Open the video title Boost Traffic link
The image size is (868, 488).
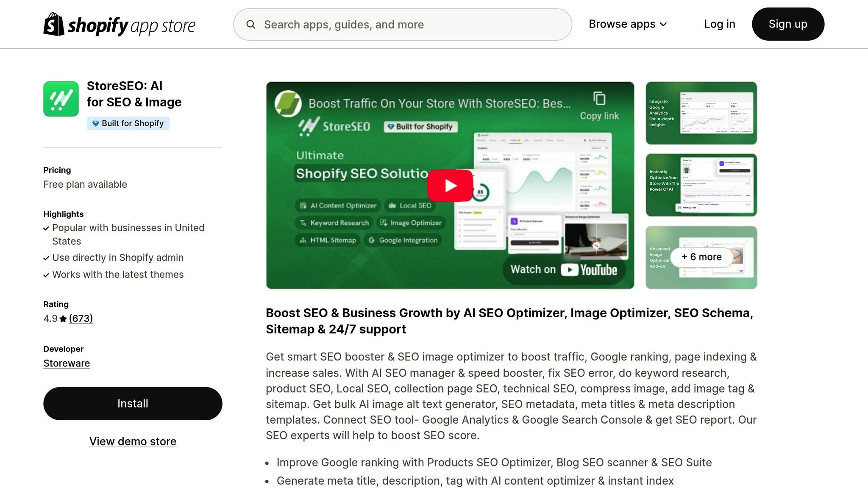[x=440, y=103]
